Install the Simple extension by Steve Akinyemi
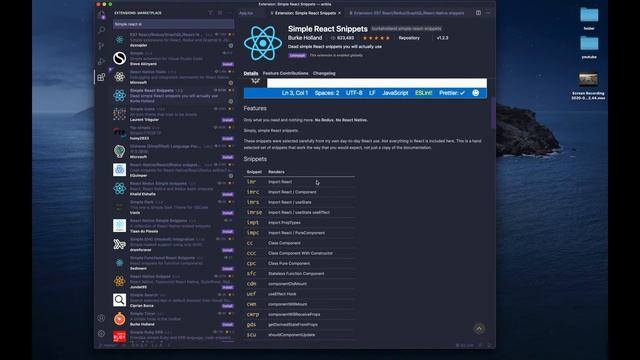The height and width of the screenshot is (360, 640). coord(228,64)
